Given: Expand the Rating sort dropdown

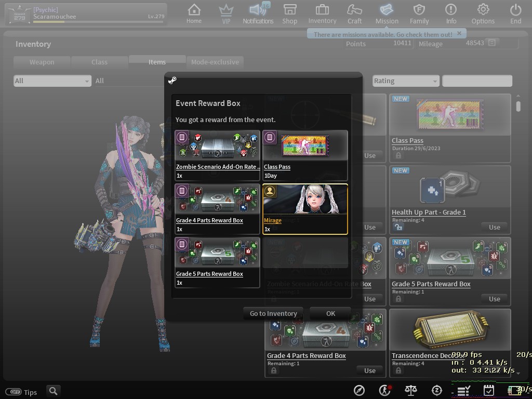Looking at the screenshot, I should click(405, 81).
